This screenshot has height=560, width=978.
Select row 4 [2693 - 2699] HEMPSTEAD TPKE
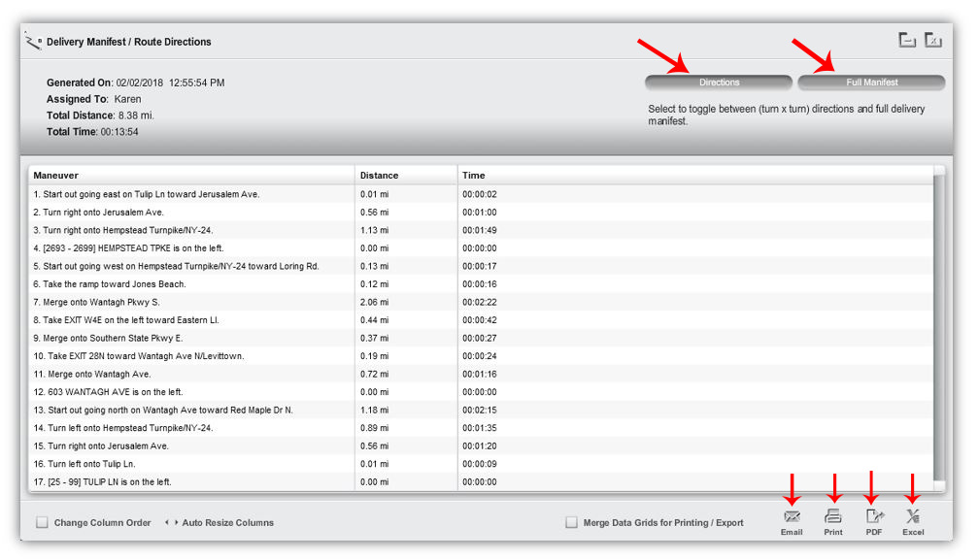pyautogui.click(x=481, y=248)
